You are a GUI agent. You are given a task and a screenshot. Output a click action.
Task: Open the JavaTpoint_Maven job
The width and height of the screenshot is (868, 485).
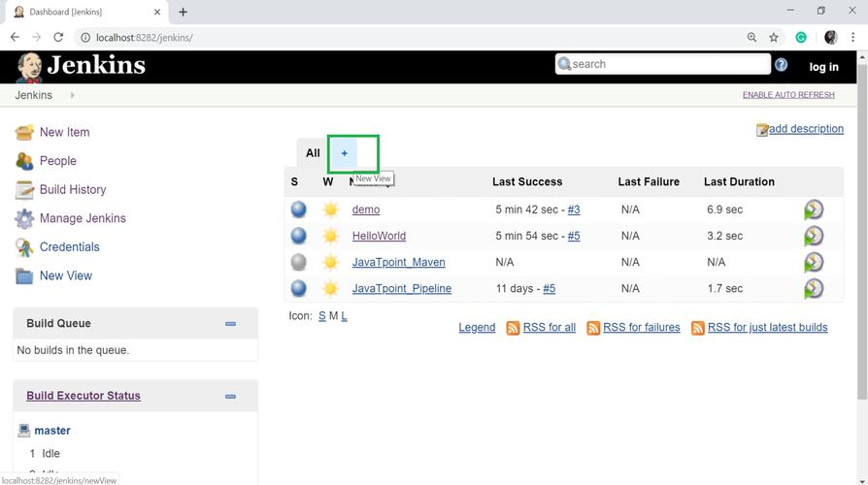[x=399, y=262]
